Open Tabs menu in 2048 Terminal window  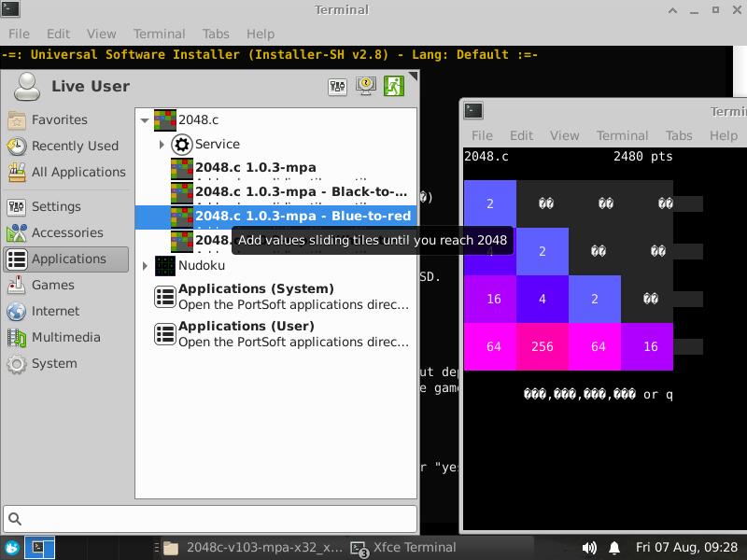(x=679, y=135)
